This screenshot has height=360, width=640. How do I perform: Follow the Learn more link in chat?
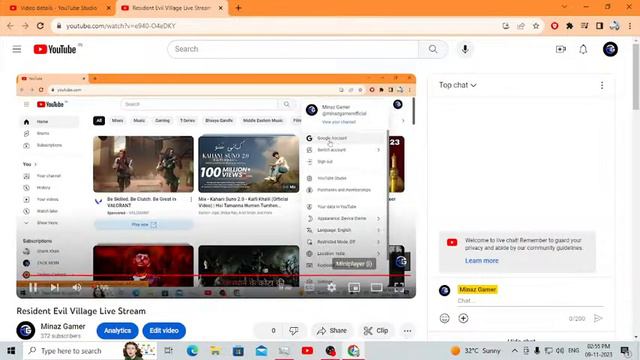(482, 260)
